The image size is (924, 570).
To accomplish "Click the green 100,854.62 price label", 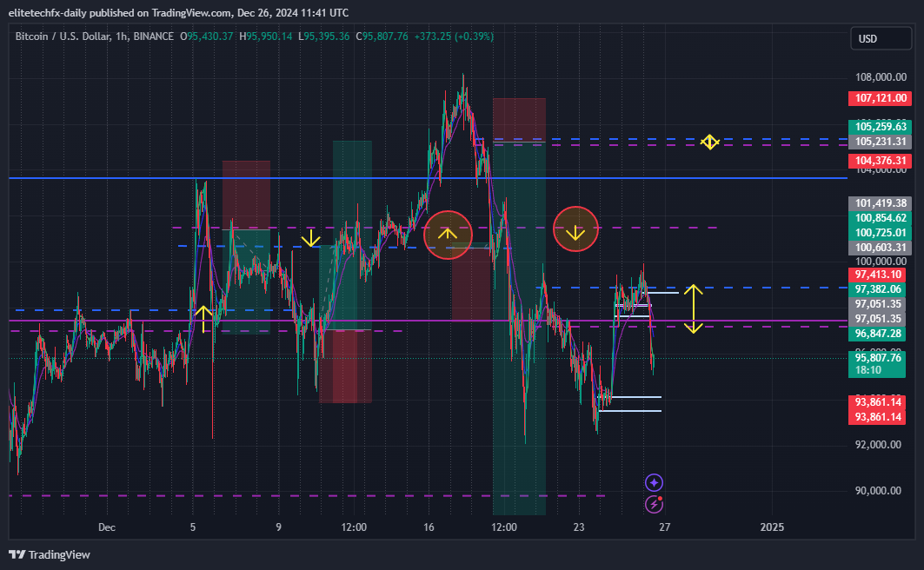I will point(880,218).
